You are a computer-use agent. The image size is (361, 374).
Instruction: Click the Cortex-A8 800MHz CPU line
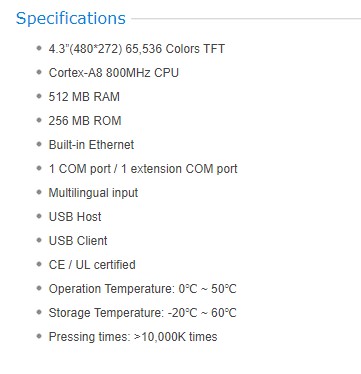coord(114,73)
